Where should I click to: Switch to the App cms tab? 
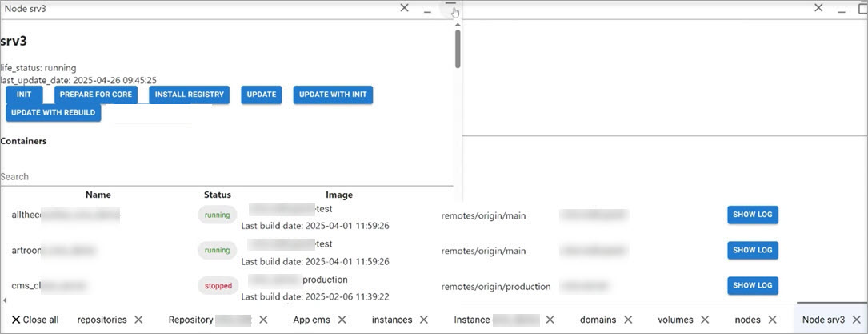click(313, 320)
